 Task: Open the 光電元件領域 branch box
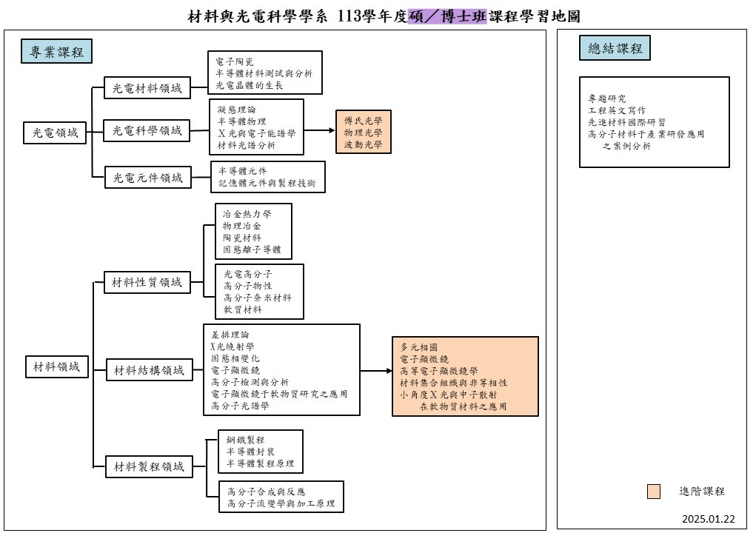(x=147, y=177)
